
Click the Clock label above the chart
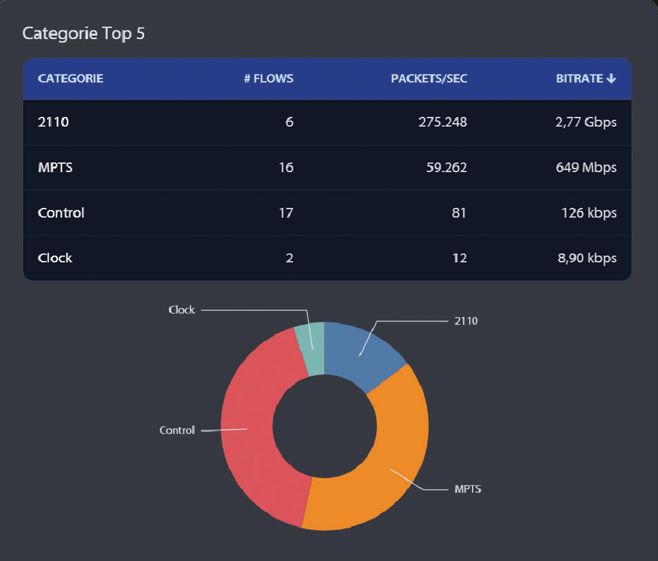pos(181,310)
